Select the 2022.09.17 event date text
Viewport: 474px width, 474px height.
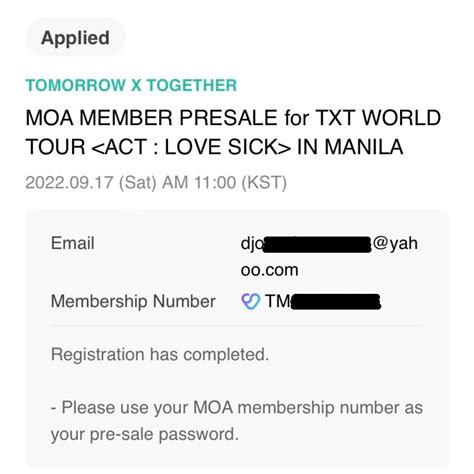click(156, 183)
